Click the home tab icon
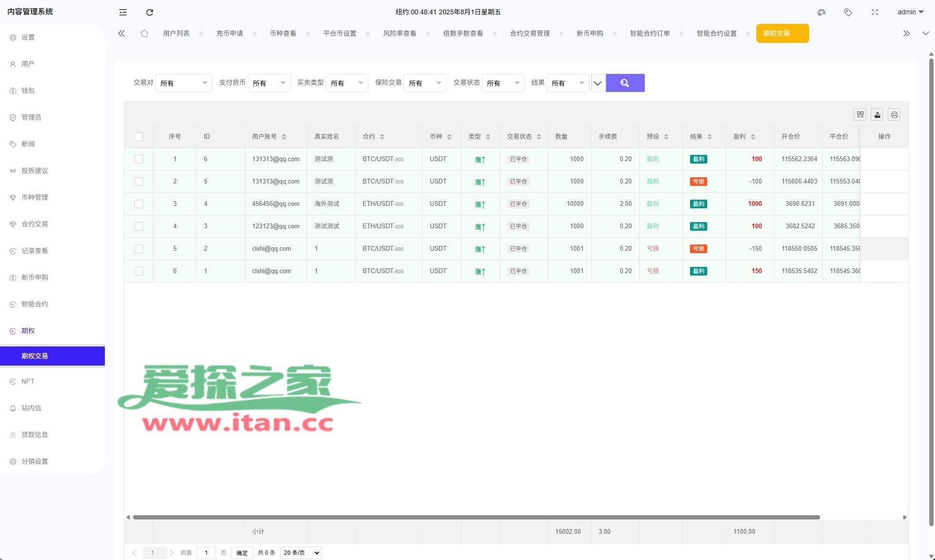 144,33
